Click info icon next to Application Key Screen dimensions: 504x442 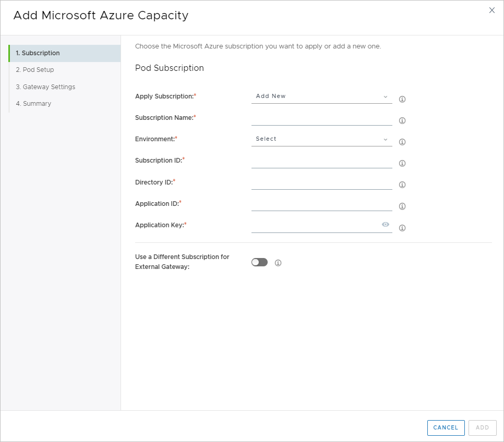coord(402,228)
